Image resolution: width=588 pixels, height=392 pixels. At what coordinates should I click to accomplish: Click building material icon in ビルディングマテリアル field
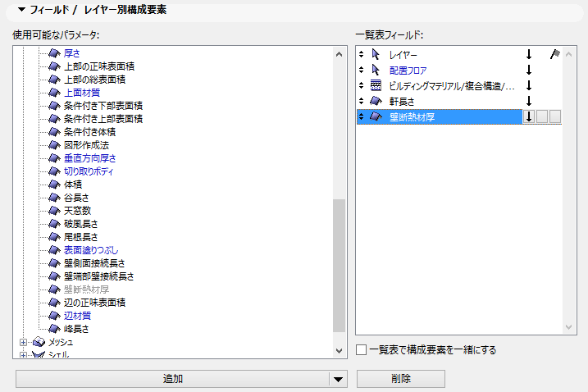376,85
